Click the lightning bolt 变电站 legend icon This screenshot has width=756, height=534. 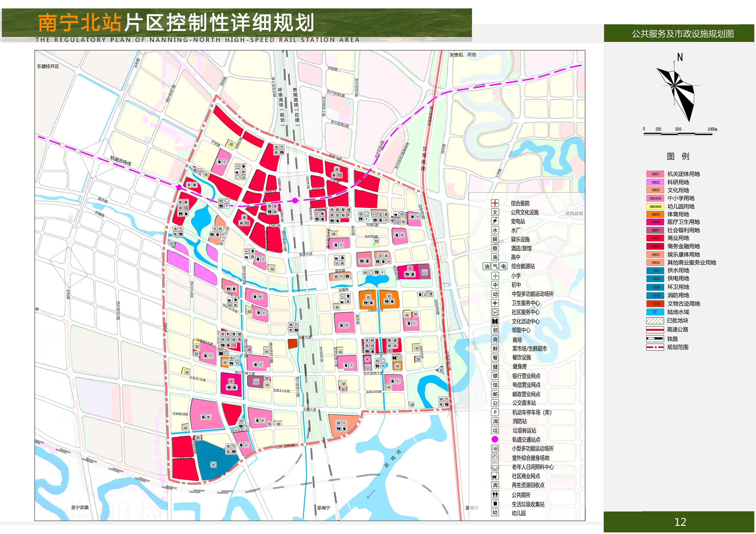pyautogui.click(x=495, y=221)
